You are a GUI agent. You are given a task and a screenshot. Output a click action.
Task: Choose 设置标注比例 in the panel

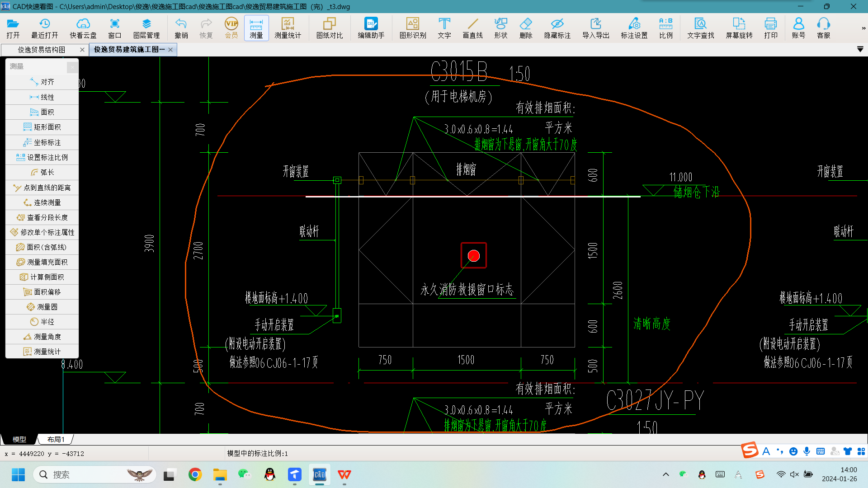point(42,157)
